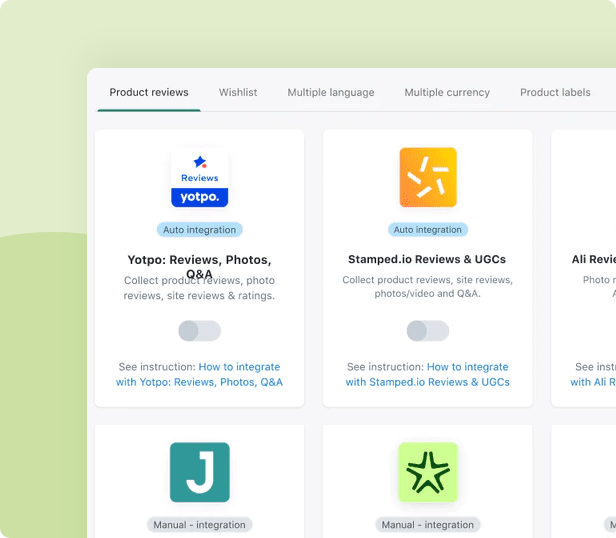Enable the Yotpo Reviews integration toggle
Image resolution: width=616 pixels, height=538 pixels.
[x=199, y=331]
